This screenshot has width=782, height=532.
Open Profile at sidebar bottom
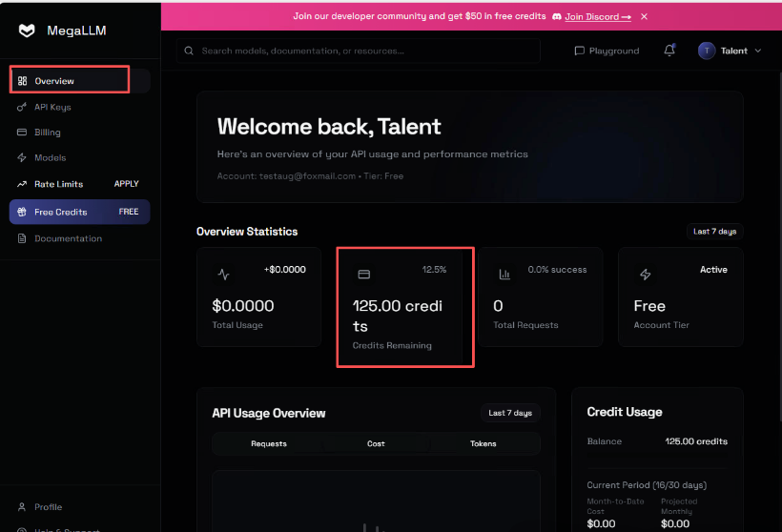(x=80, y=506)
